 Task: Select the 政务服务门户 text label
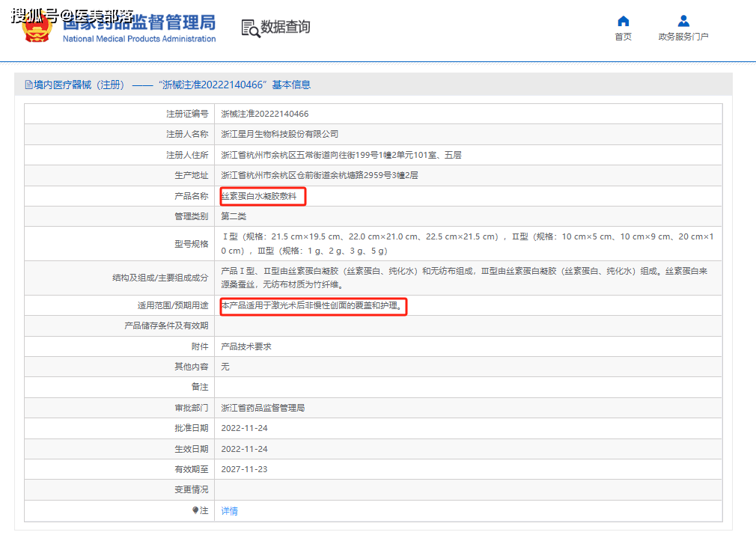[683, 37]
